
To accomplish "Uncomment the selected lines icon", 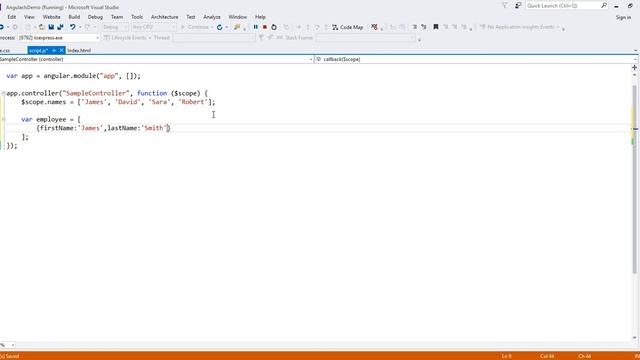I will tap(424, 27).
